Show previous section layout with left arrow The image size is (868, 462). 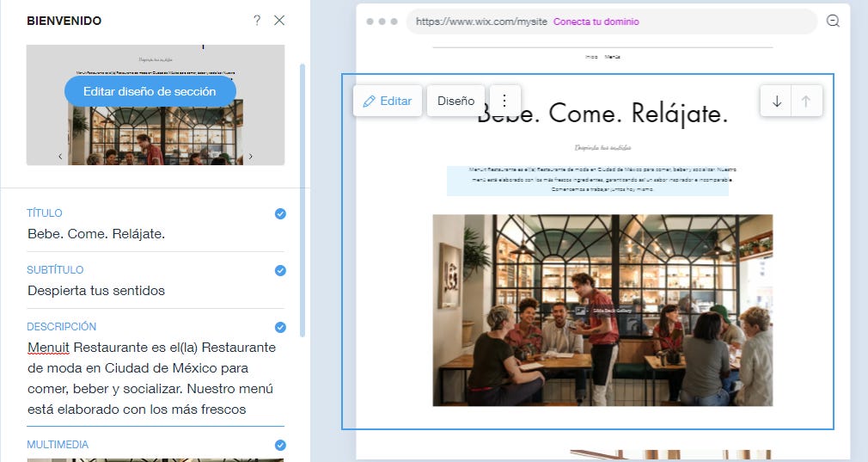tap(60, 157)
